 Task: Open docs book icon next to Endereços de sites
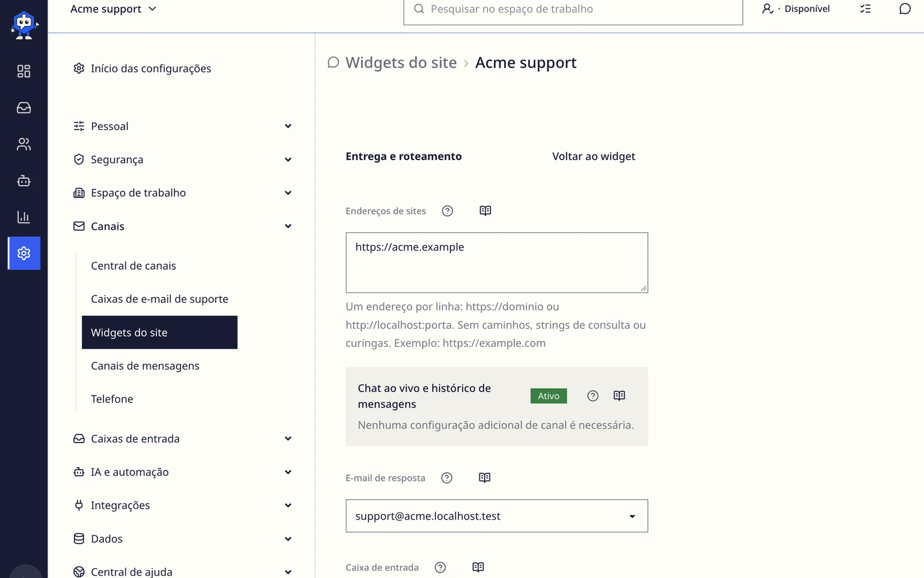(x=485, y=211)
